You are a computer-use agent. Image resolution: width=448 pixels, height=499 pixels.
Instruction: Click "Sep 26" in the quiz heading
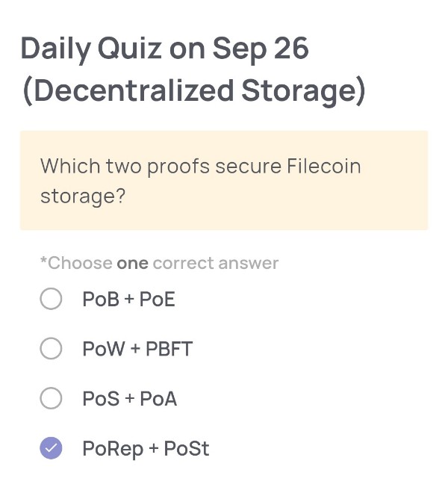(x=261, y=49)
